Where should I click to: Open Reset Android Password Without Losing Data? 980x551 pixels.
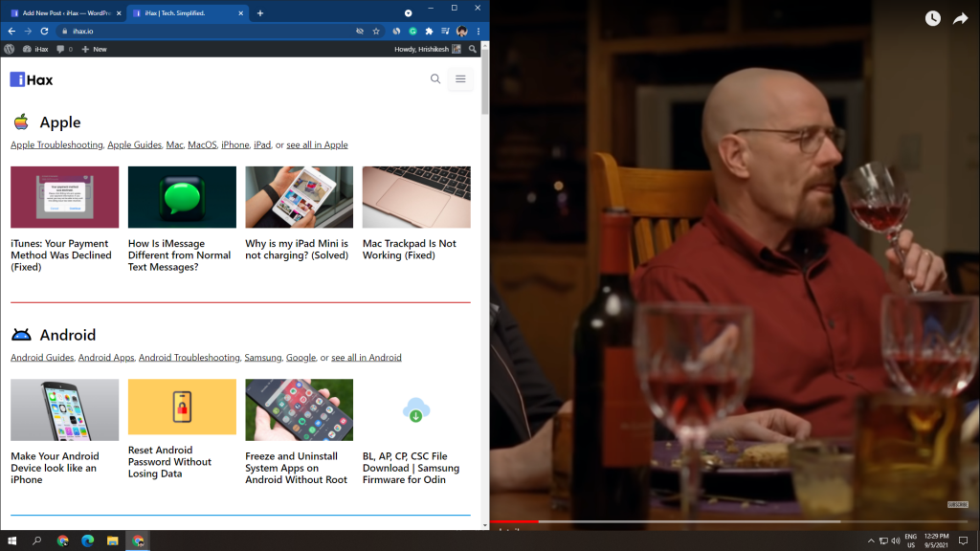pos(170,462)
